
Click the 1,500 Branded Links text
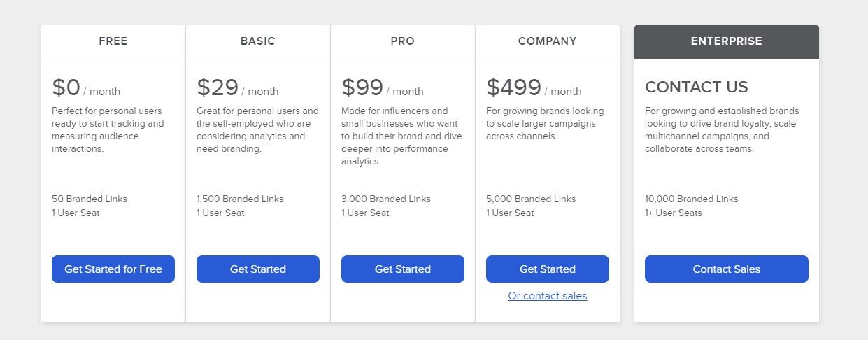[240, 199]
